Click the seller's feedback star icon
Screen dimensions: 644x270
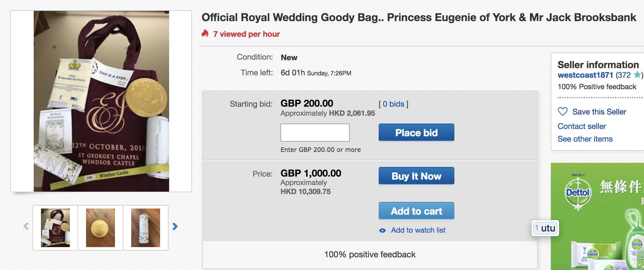point(637,74)
